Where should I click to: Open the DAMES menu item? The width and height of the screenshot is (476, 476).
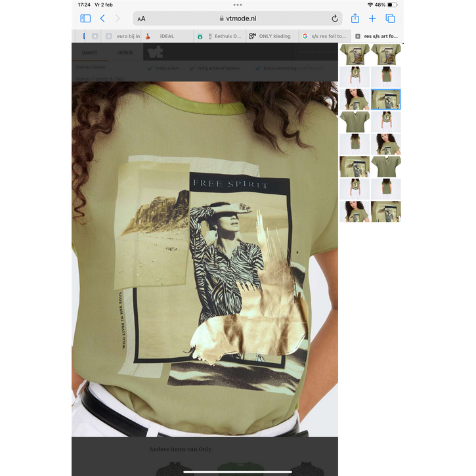pos(89,53)
